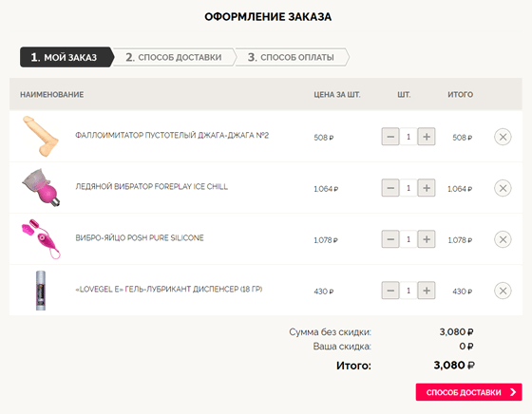
Task: Open product link Вибро-яйцо Posh Pure Silicone
Action: click(140, 237)
